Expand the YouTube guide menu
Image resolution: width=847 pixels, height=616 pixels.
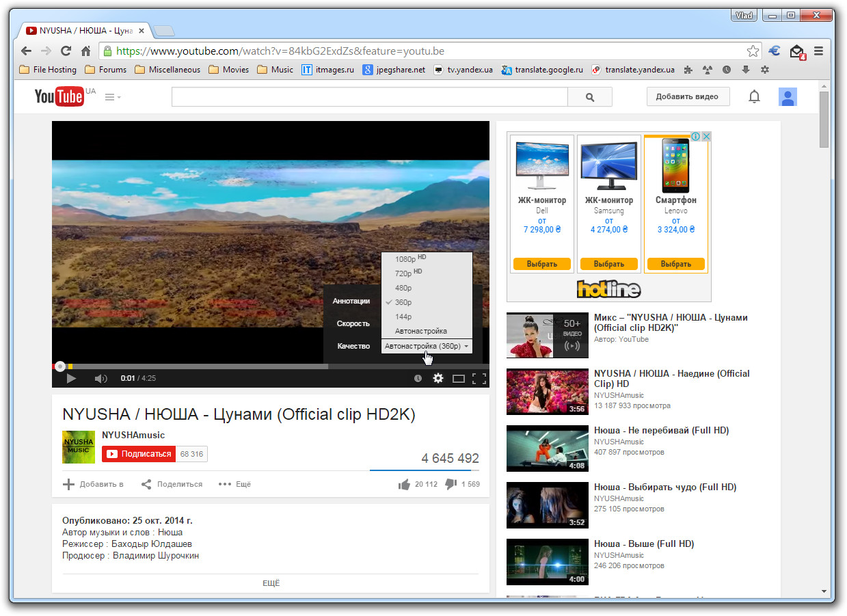coord(112,97)
